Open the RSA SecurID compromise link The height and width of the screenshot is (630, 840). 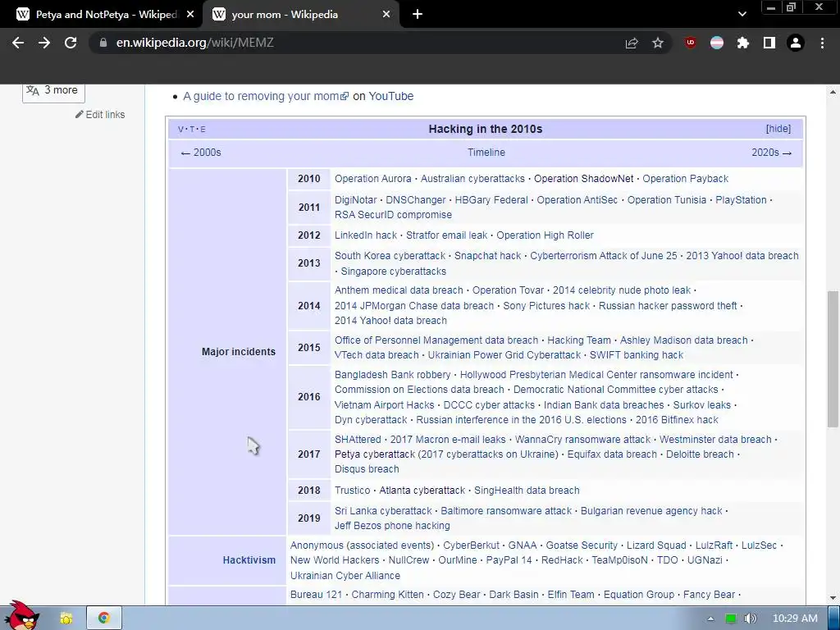pyautogui.click(x=393, y=215)
